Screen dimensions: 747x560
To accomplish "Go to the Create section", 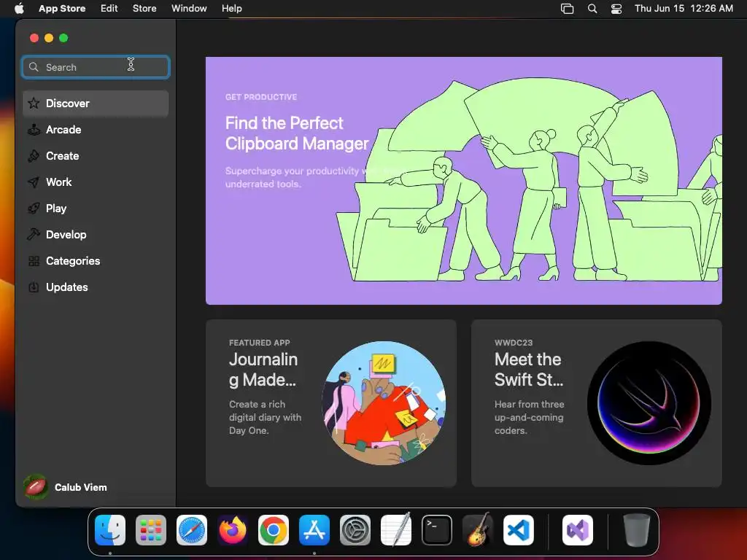I will point(96,156).
